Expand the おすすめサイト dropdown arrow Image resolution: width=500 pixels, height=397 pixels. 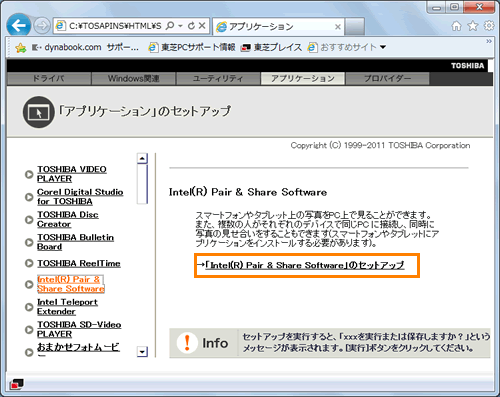(383, 47)
